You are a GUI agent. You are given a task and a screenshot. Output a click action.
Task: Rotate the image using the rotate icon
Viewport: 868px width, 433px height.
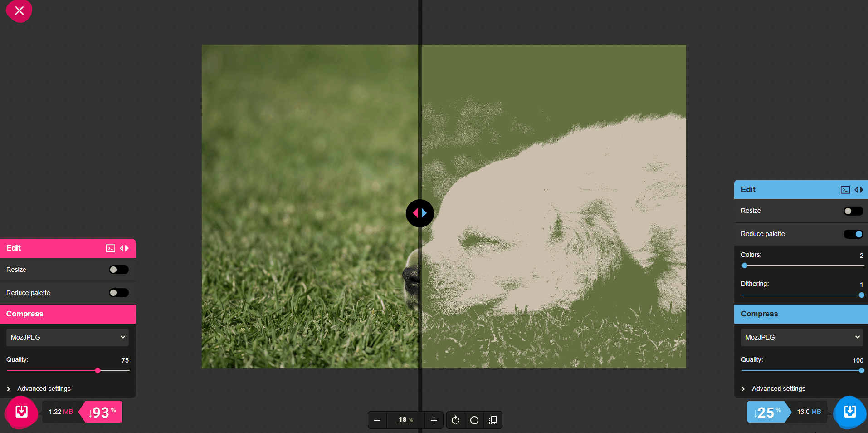point(456,420)
